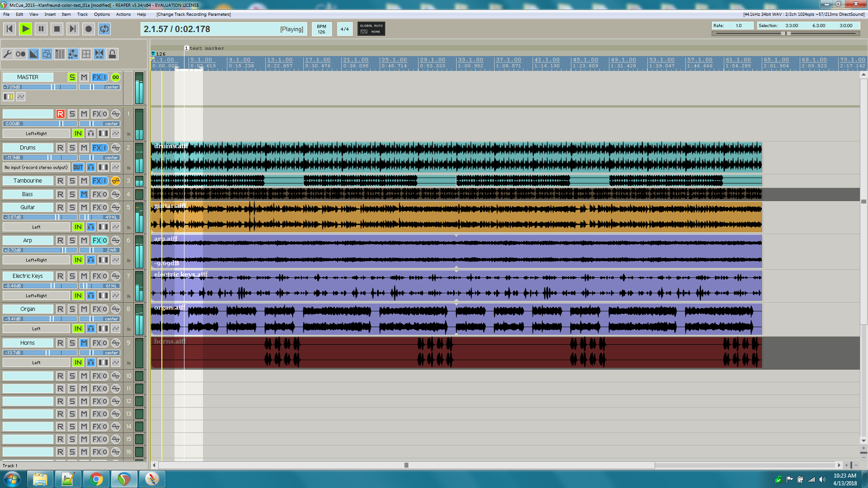Open the Insert menu

click(50, 14)
